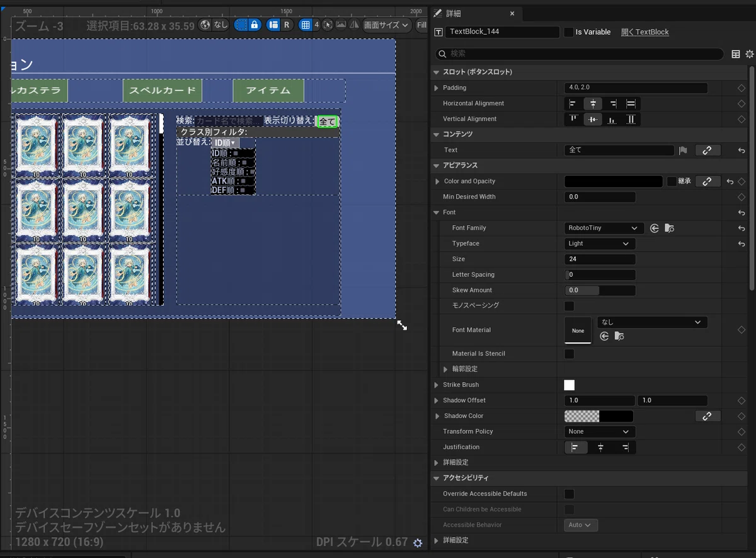Open the 開く TextBlock link

tap(645, 32)
